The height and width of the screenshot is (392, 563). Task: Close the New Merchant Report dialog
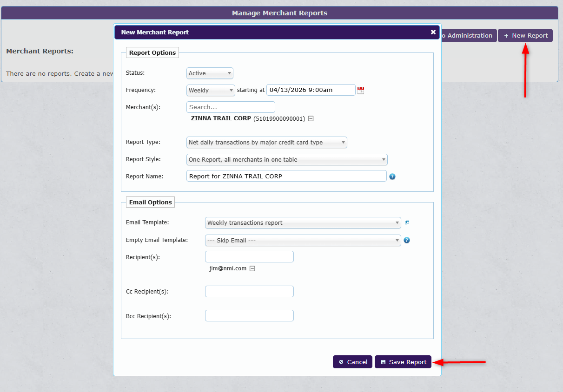(433, 32)
